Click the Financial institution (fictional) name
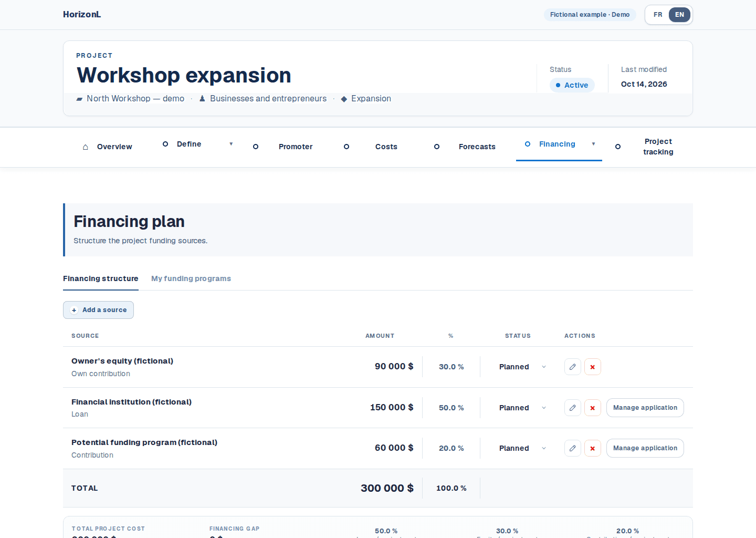 click(x=132, y=402)
